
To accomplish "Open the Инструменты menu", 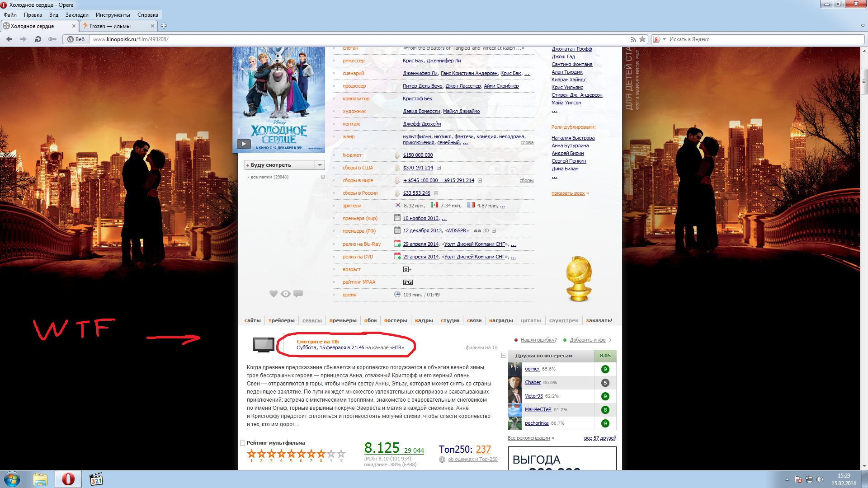I will 113,14.
